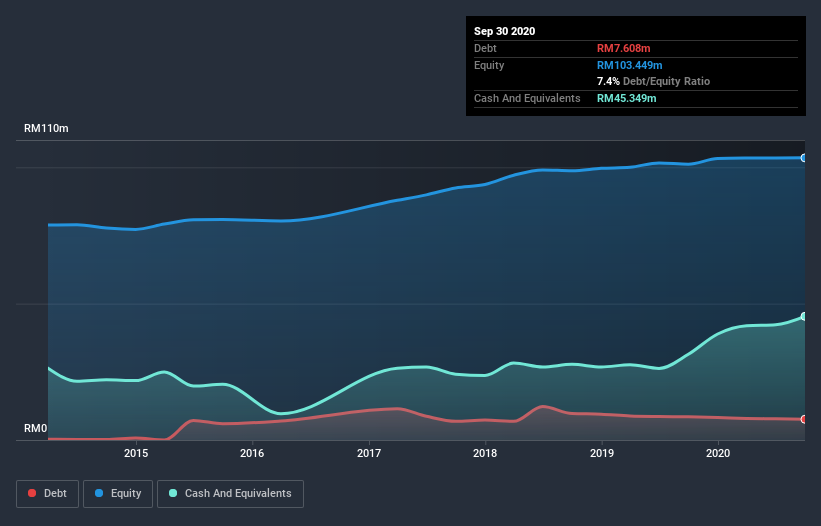Click the Equity line endpoint marker
Viewport: 821px width, 526px height.
(804, 158)
